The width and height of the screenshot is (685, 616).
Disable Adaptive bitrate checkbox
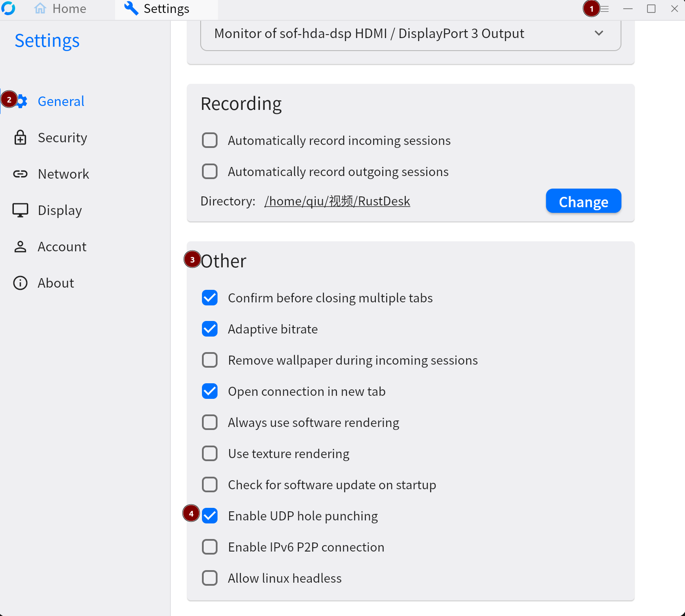pyautogui.click(x=210, y=329)
